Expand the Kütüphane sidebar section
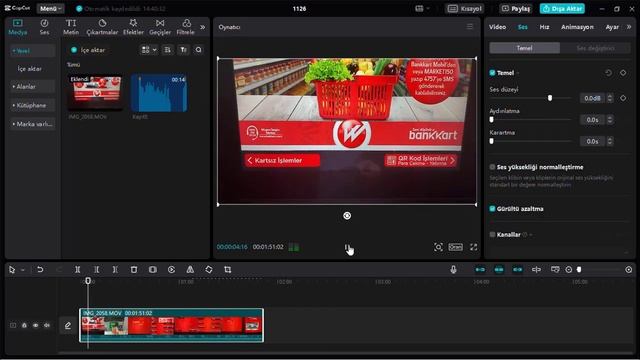 coord(32,105)
